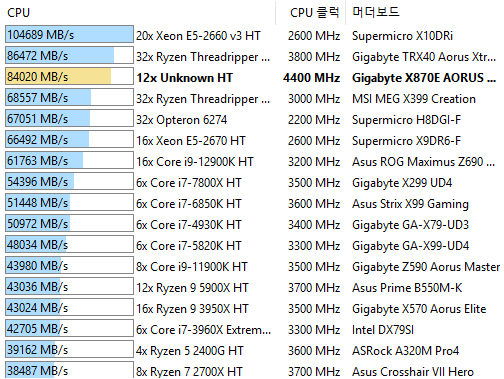504x379 pixels.
Task: Click Gigabyte X570 Aorus Elite cell
Action: [419, 309]
